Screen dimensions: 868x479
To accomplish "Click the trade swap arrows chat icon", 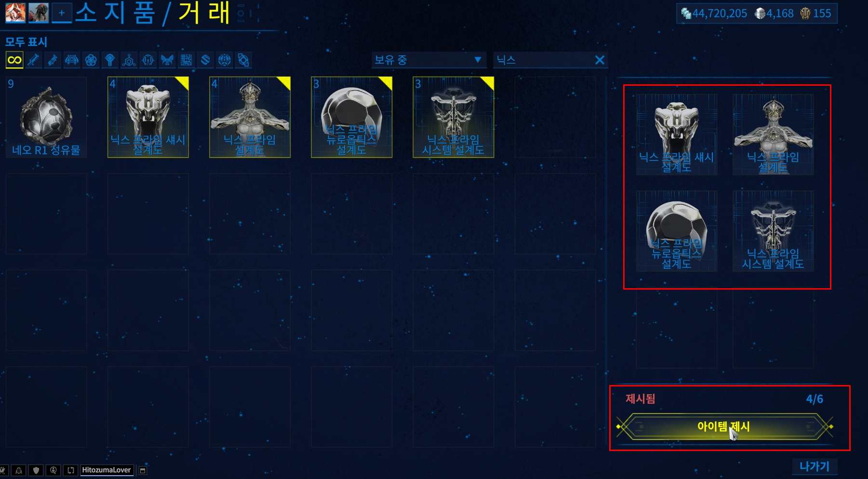I will [x=71, y=470].
